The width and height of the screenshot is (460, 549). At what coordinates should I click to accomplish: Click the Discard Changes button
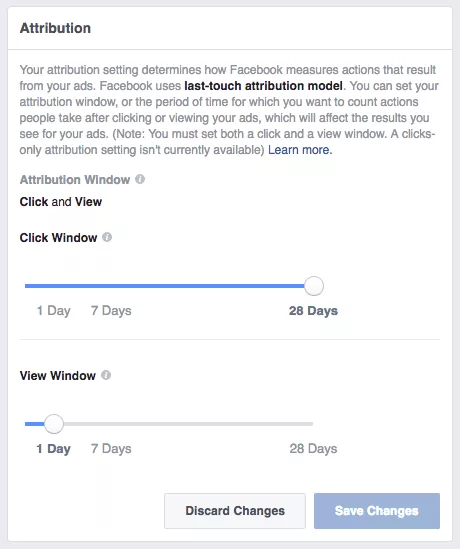point(235,511)
